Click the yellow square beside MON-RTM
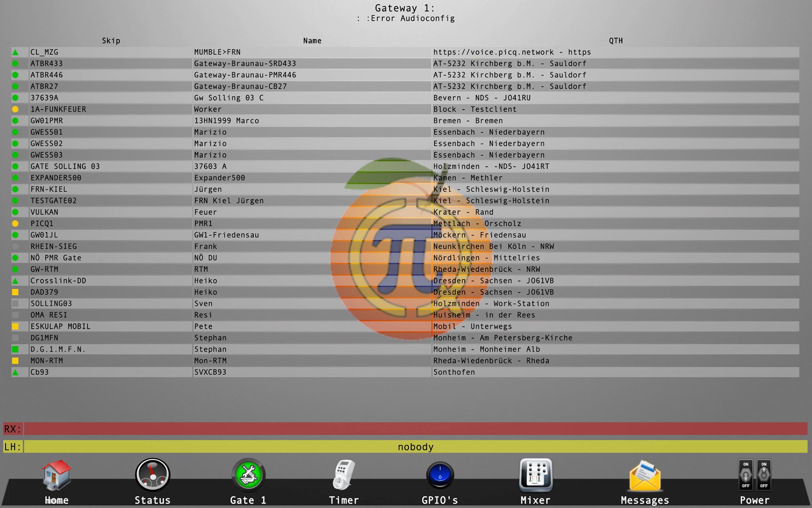Viewport: 812px width, 508px height. point(15,361)
